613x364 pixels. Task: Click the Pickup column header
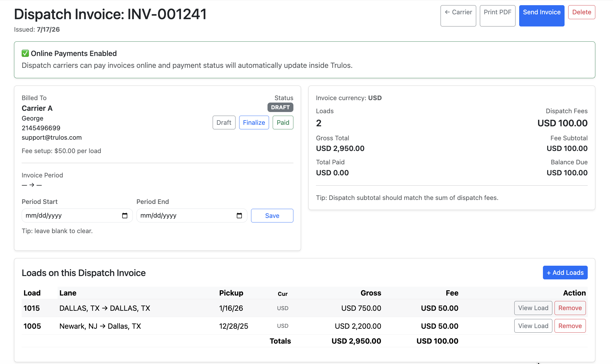click(231, 293)
